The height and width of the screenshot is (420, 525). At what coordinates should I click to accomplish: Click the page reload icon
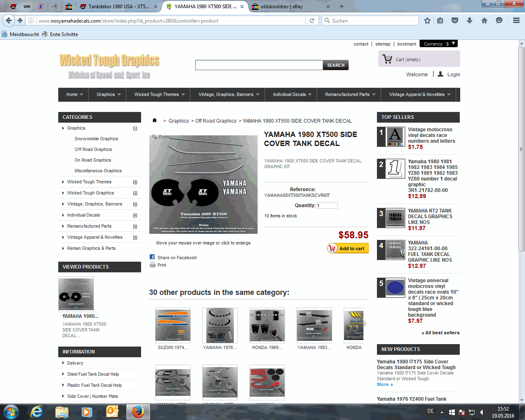pos(312,21)
